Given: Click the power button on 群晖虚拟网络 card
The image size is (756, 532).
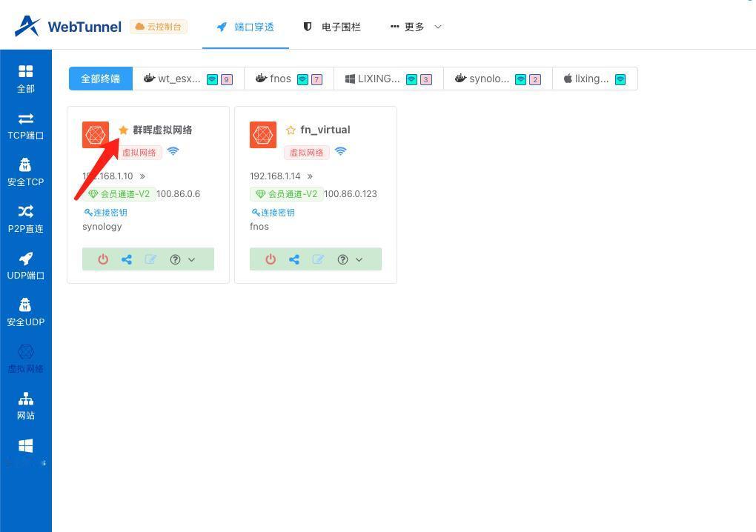Looking at the screenshot, I should coord(103,259).
